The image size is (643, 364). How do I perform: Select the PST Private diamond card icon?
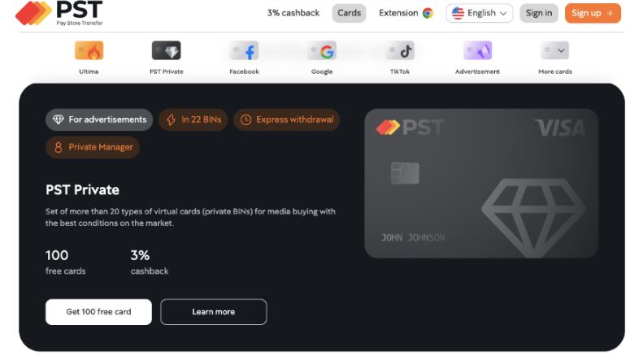(x=166, y=51)
